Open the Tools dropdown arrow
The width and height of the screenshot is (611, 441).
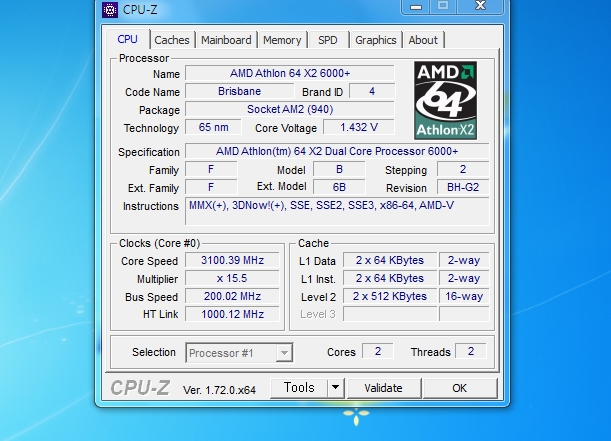336,388
